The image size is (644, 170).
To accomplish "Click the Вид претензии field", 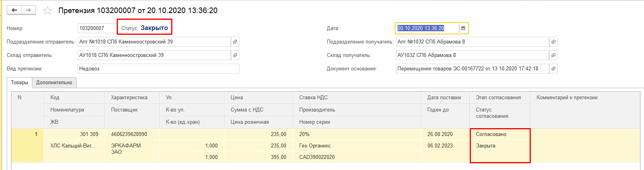I will click(x=158, y=69).
